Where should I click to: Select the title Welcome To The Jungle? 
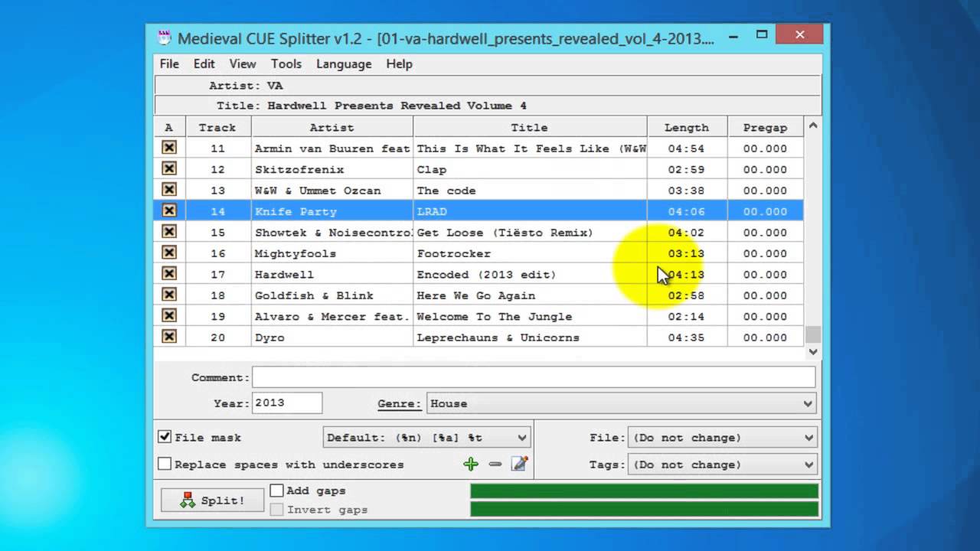tap(495, 316)
